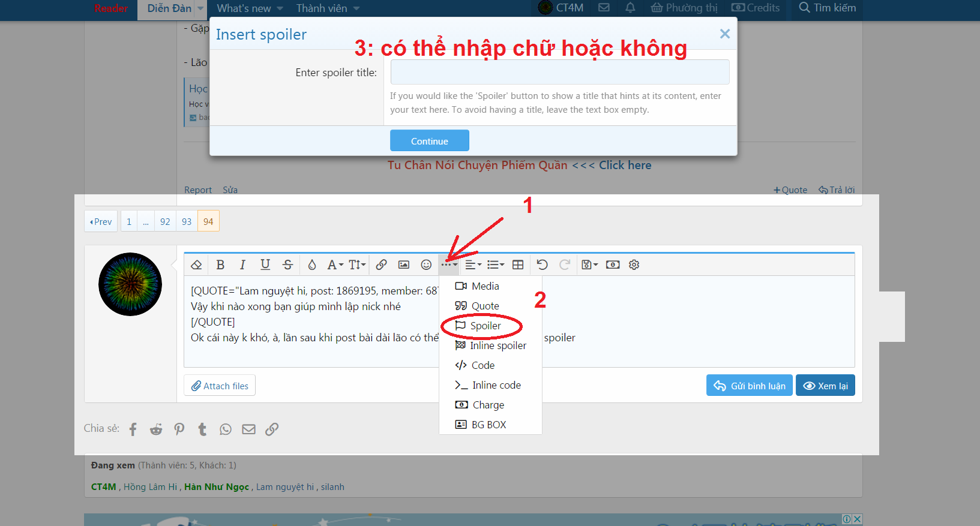Apply italic formatting in editor toolbar
This screenshot has width=980, height=526.
tap(242, 264)
